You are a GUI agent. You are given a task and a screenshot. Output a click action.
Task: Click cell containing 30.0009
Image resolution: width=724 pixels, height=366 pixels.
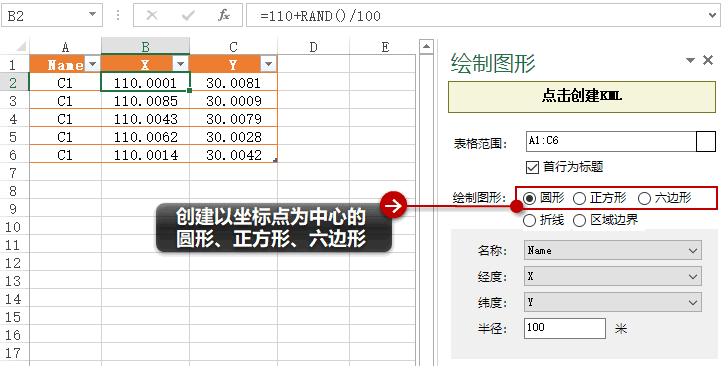(233, 101)
